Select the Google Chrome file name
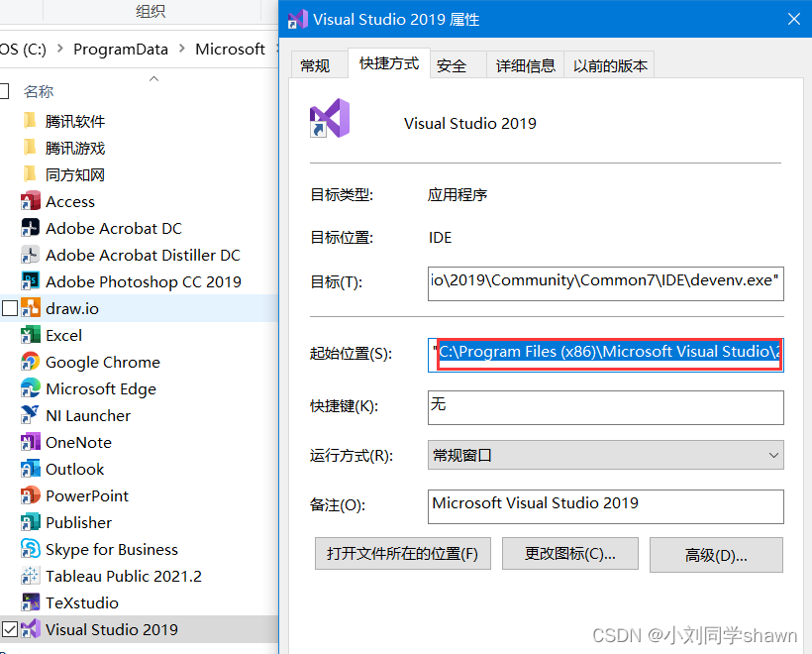This screenshot has width=812, height=654. pos(103,362)
